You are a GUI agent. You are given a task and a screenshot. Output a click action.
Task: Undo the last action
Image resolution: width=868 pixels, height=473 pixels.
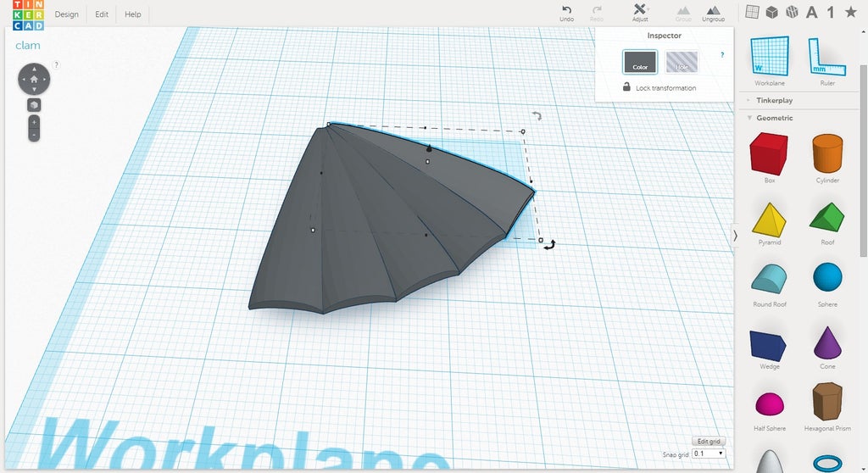[x=567, y=14]
